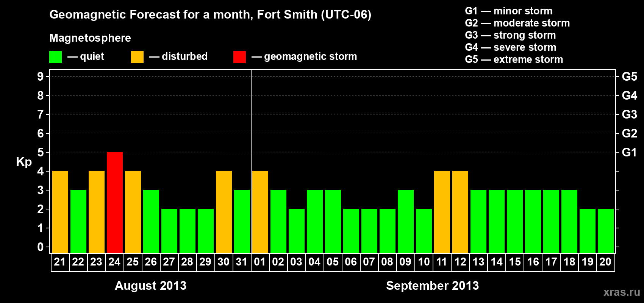Click the orange bar for September 12
The height and width of the screenshot is (303, 644).
460,212
